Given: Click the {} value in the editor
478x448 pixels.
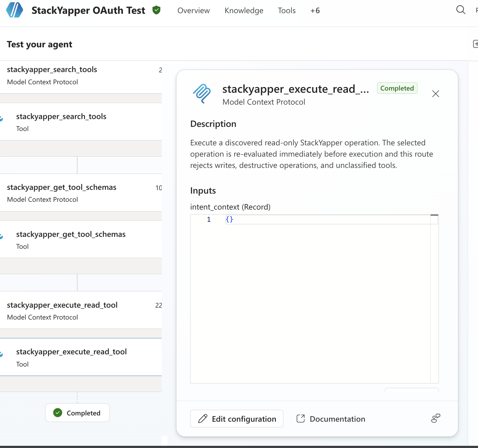Looking at the screenshot, I should [229, 219].
